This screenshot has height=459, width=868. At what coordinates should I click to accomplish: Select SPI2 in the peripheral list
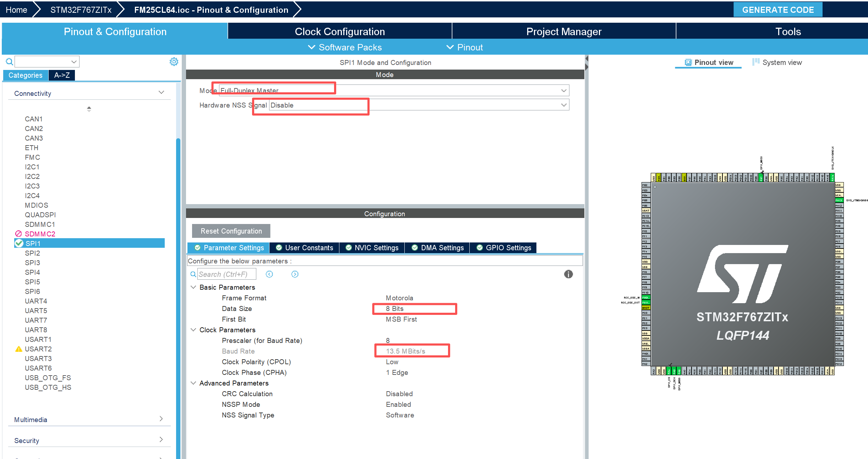(32, 253)
